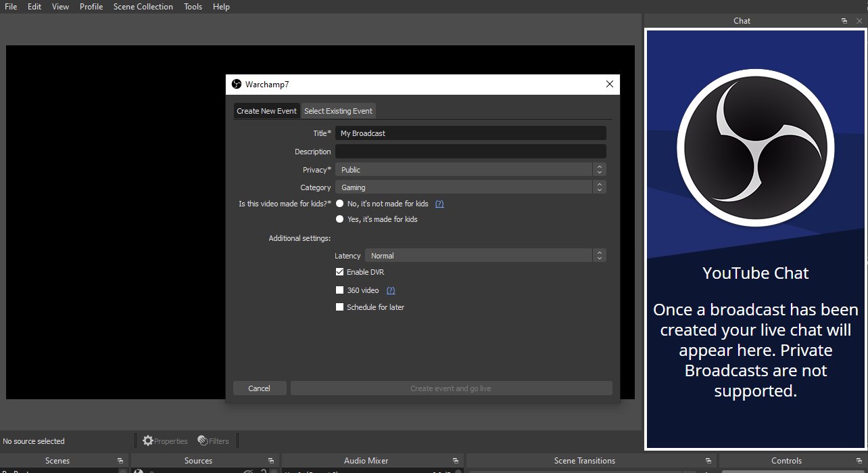Open the File menu
Screen dimensions: 868x473
(x=11, y=7)
